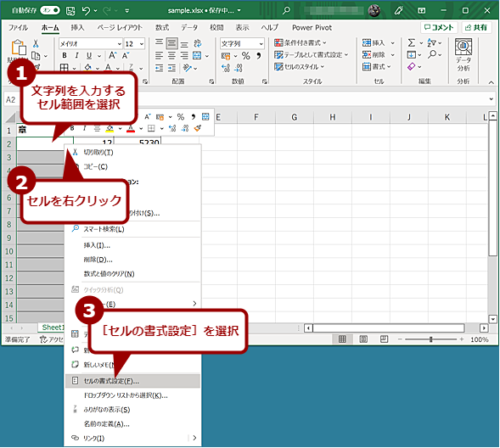Toggle Bold in the ribbon
500x448 pixels.
(x=65, y=55)
